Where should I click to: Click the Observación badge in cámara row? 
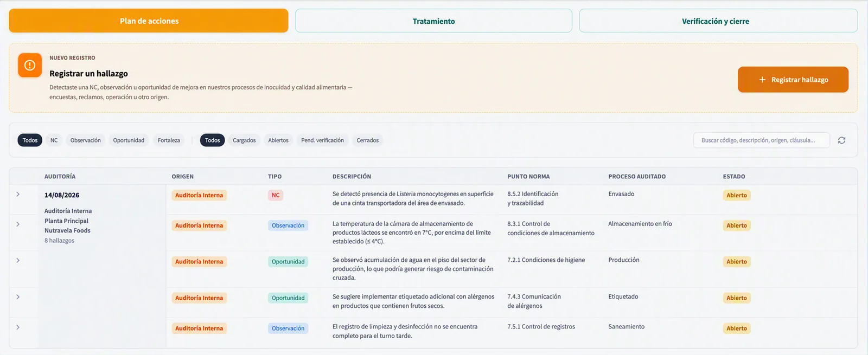click(x=288, y=225)
